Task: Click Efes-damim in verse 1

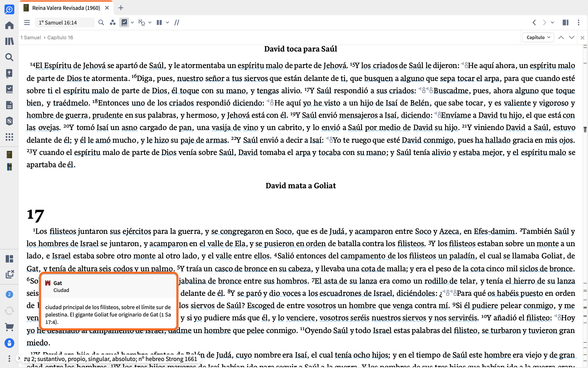Action: point(494,231)
